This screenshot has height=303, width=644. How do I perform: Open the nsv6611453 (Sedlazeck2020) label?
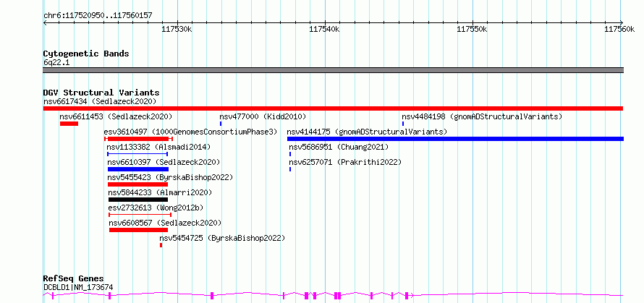pyautogui.click(x=116, y=116)
